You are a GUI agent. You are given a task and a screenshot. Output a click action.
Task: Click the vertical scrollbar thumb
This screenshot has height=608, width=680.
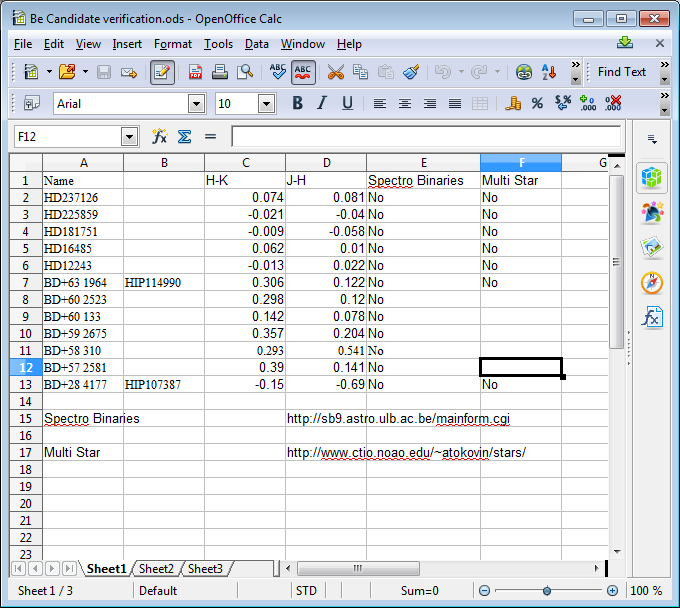point(616,262)
